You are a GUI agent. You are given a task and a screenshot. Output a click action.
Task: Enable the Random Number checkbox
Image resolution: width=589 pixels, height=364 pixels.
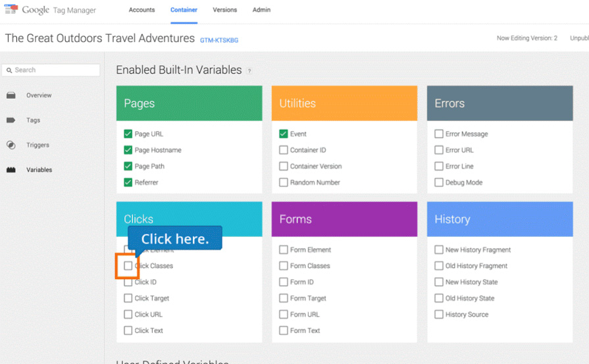[x=284, y=182]
